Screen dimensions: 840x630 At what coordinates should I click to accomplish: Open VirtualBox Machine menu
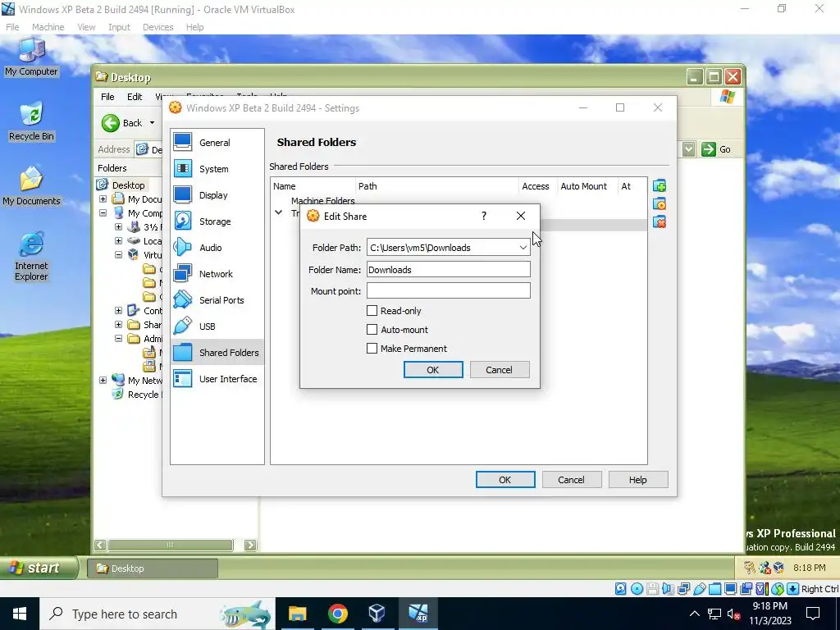pyautogui.click(x=48, y=27)
